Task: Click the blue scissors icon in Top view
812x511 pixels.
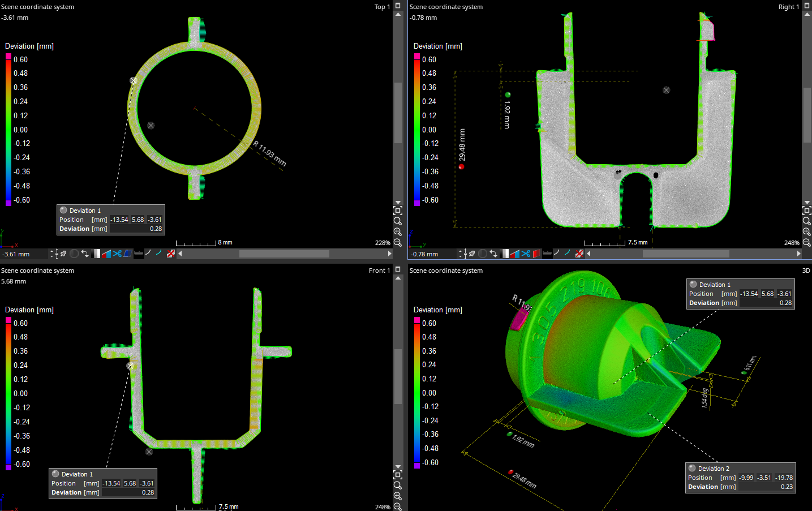Action: click(117, 254)
